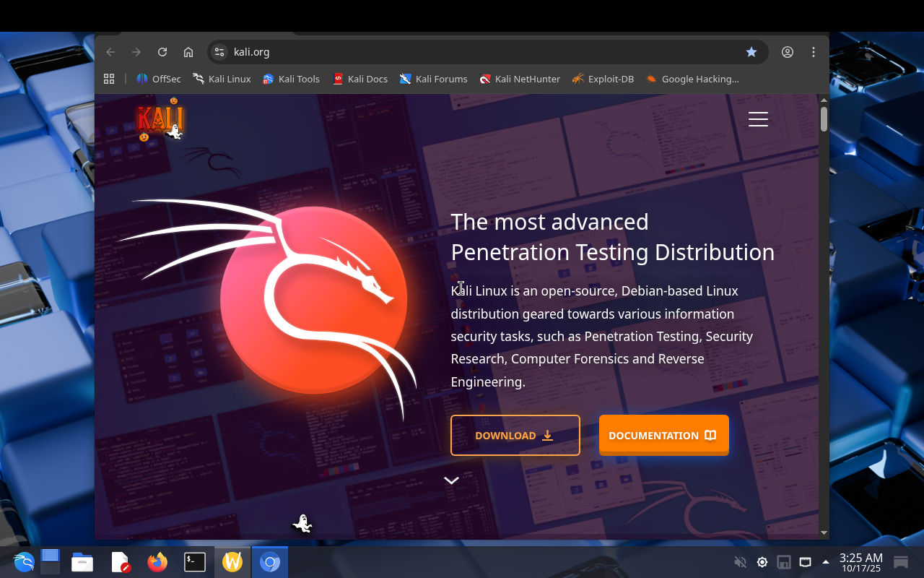Reload the kali.org page
924x578 pixels.
[162, 52]
